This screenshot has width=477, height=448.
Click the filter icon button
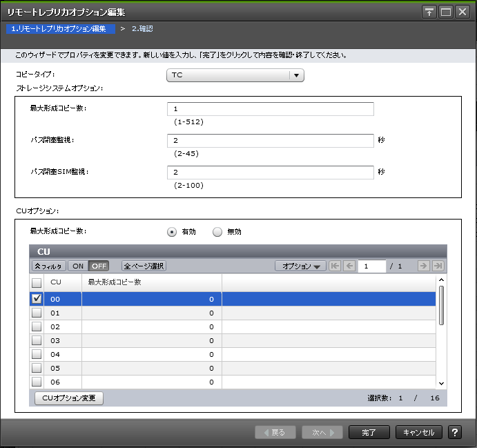pyautogui.click(x=48, y=266)
